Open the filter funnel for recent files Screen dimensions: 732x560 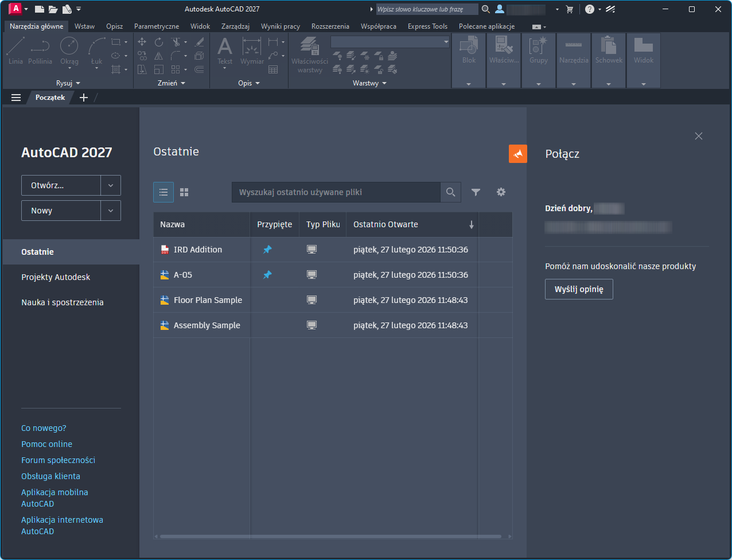[476, 192]
